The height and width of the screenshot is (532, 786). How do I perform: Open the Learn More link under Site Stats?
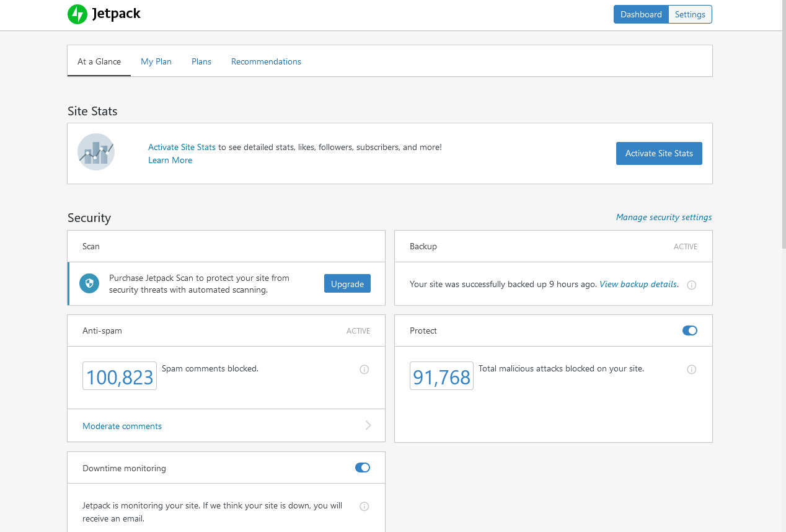coord(170,160)
